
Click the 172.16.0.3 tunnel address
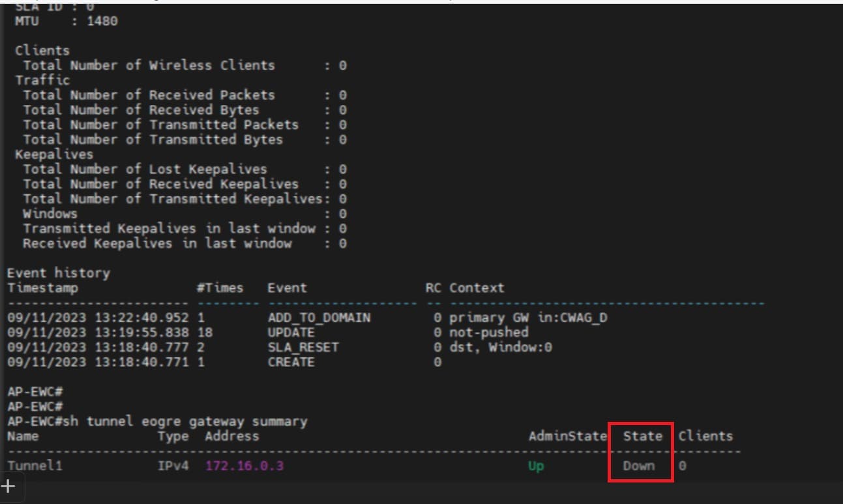(244, 466)
